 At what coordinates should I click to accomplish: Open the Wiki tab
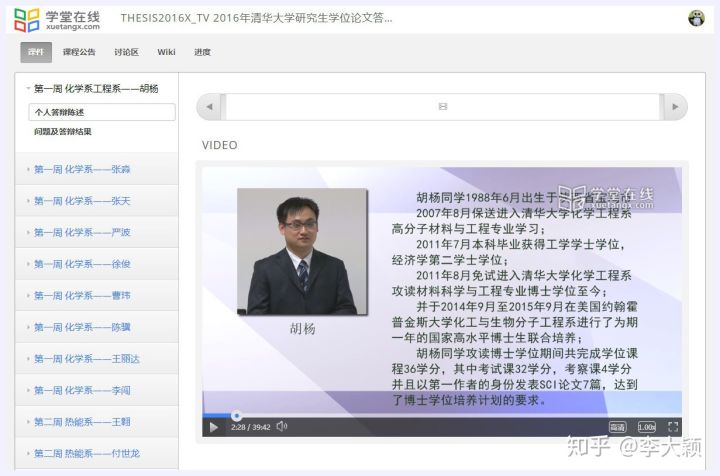pyautogui.click(x=166, y=52)
